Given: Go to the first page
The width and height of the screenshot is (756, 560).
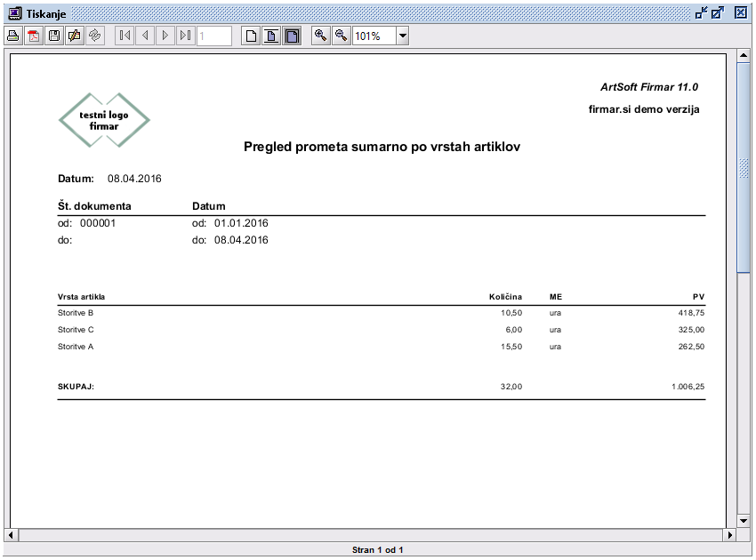Looking at the screenshot, I should tap(125, 36).
